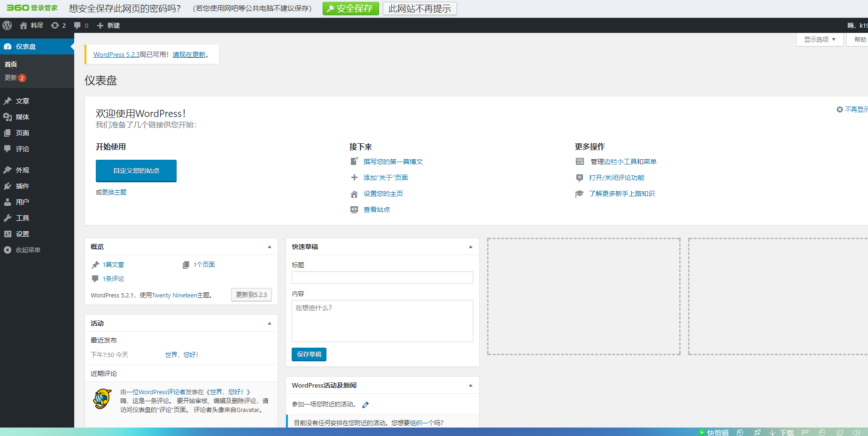Open 页面 in the sidebar
Viewport: 868px width, 436px height.
37,133
